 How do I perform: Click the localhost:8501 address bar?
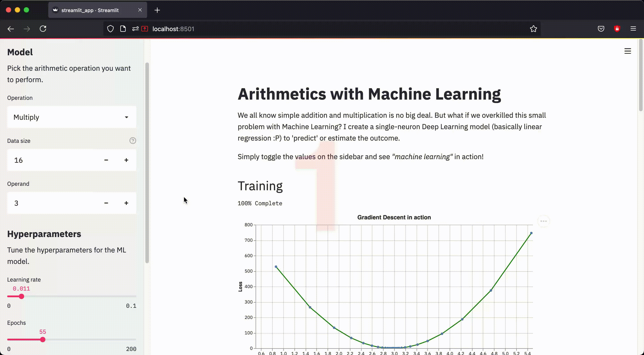(300, 29)
